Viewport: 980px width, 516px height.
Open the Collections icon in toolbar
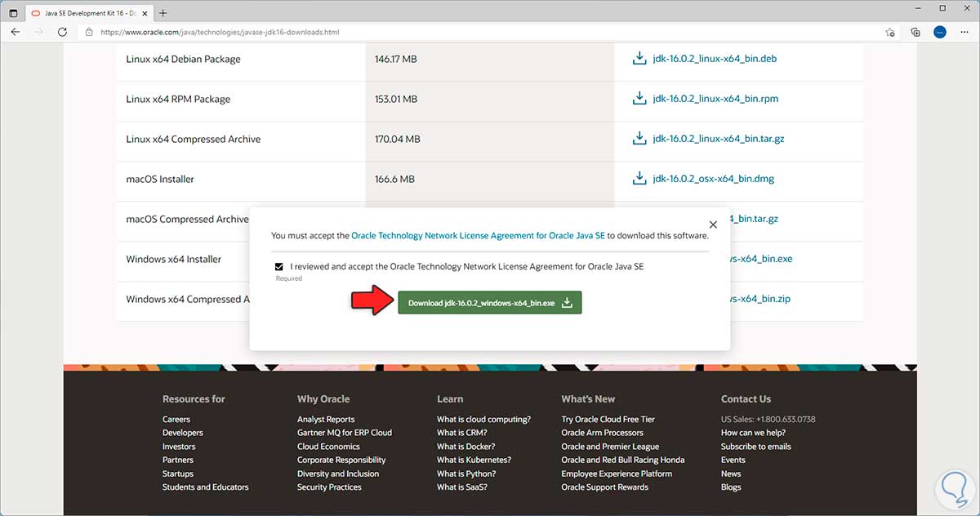[915, 32]
